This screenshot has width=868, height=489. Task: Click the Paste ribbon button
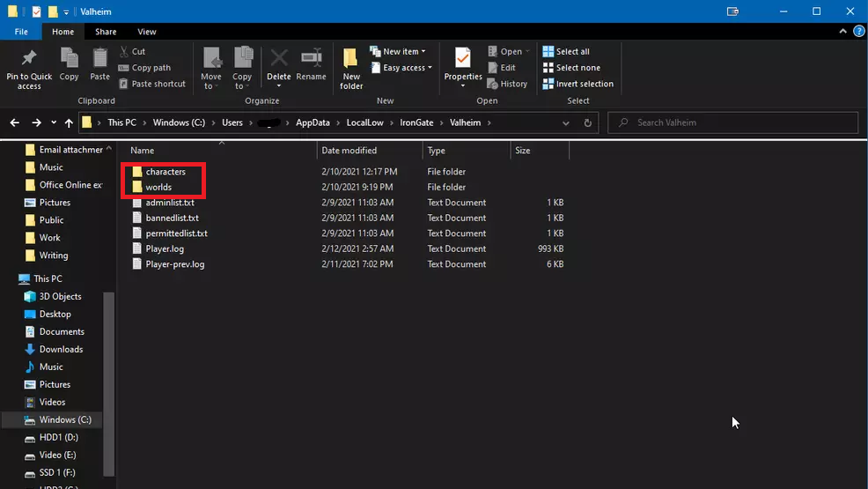(x=99, y=65)
